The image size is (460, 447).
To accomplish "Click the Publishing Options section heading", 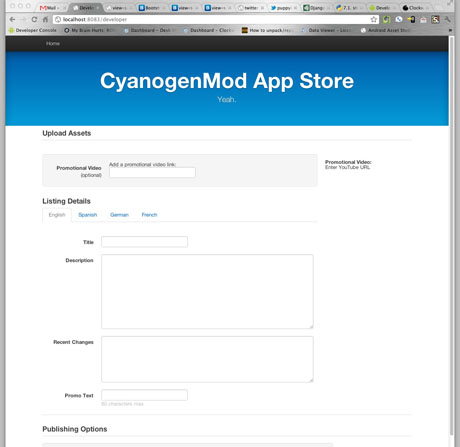I will pyautogui.click(x=75, y=429).
